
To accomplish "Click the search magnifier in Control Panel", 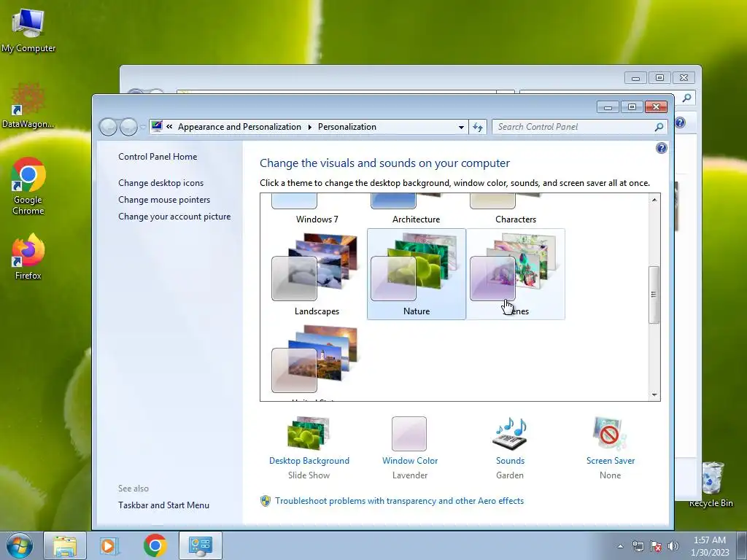I will pyautogui.click(x=659, y=127).
